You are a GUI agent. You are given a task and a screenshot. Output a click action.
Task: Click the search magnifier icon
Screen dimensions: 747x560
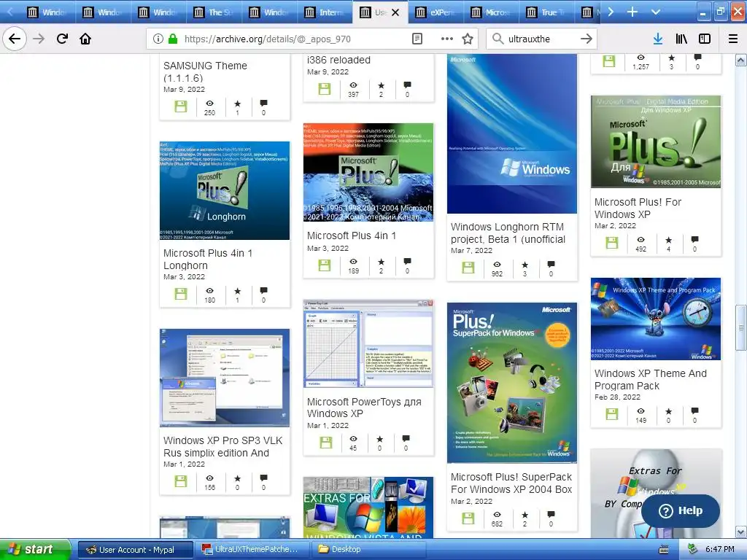coord(498,39)
